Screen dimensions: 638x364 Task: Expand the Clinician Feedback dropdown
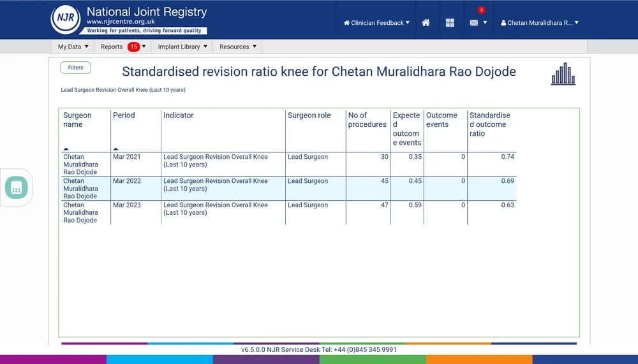[376, 23]
